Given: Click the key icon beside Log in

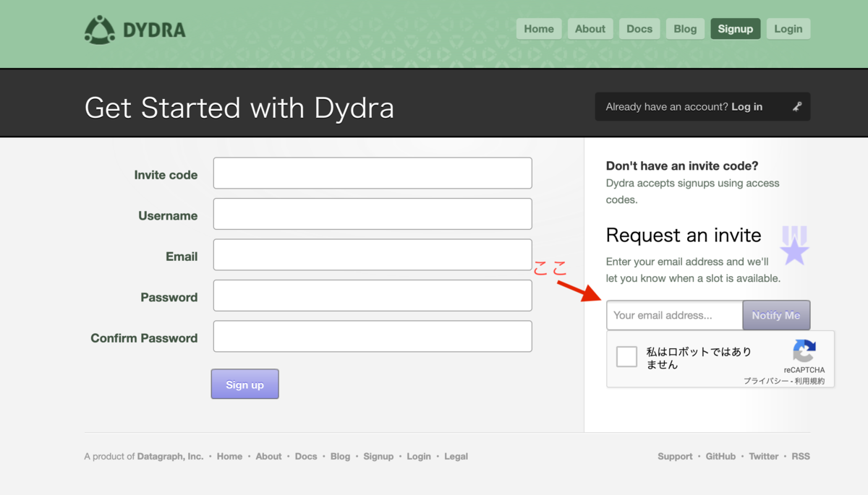Looking at the screenshot, I should click(x=796, y=106).
